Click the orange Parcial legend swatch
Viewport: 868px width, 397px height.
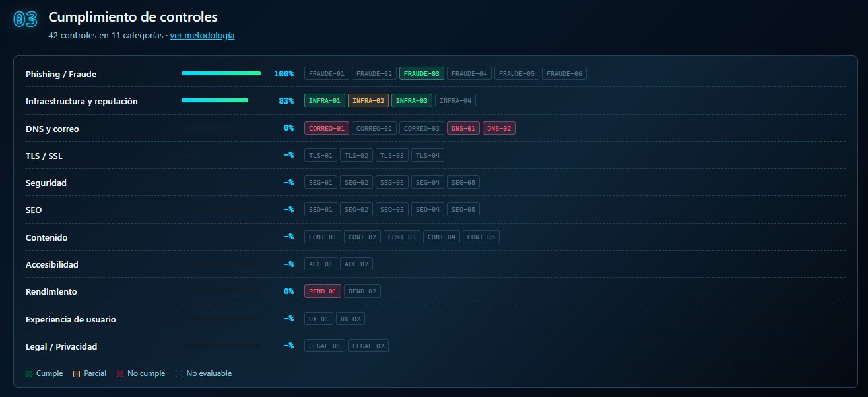click(77, 374)
